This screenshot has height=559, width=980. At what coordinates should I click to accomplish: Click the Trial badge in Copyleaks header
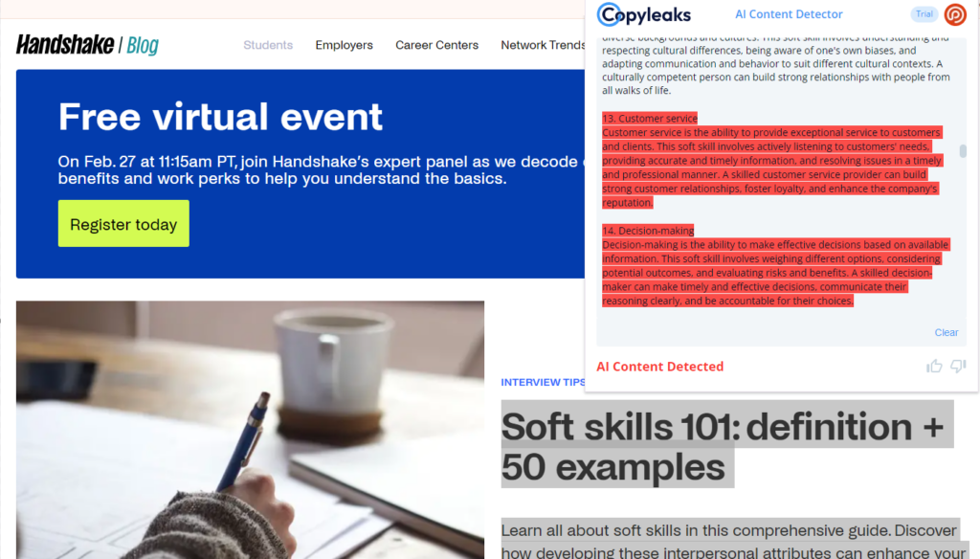(x=924, y=14)
